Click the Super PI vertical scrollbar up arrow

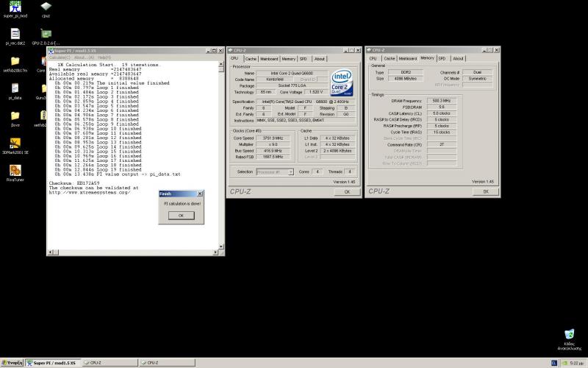tap(221, 64)
